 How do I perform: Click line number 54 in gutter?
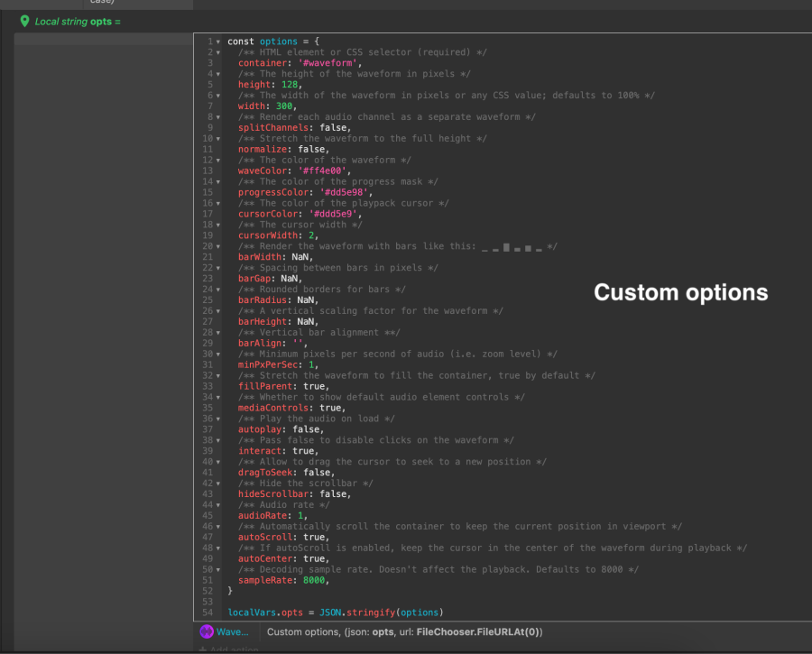click(208, 613)
